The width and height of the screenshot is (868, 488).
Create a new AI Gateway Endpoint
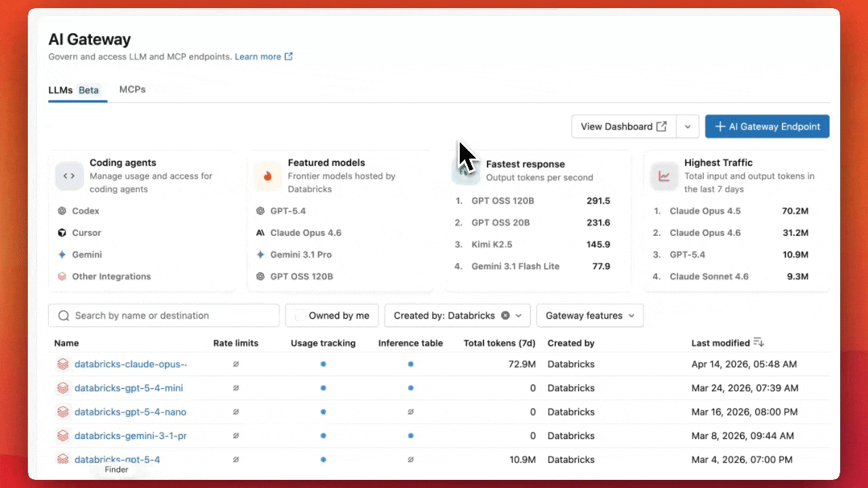(x=767, y=126)
